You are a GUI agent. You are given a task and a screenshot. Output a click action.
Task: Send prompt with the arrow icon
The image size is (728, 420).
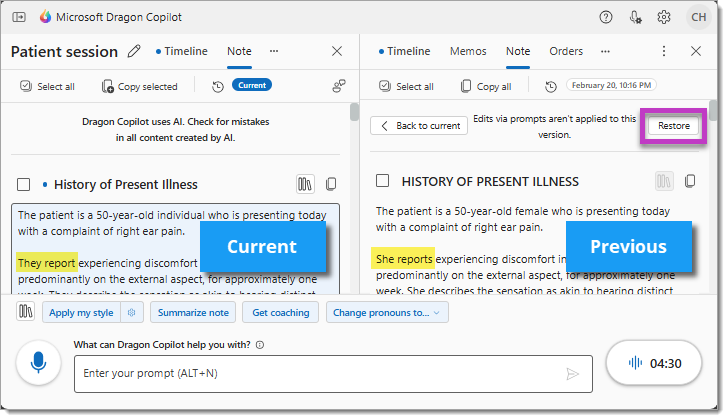point(572,373)
